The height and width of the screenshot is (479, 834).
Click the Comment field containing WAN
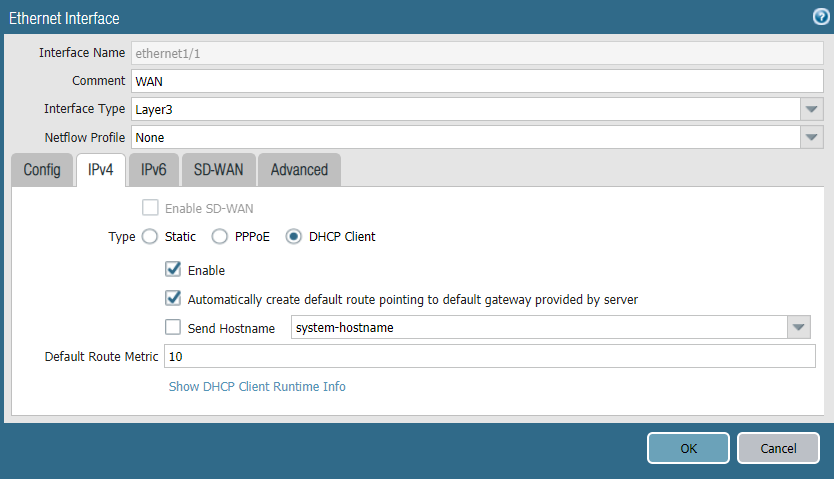coord(477,81)
